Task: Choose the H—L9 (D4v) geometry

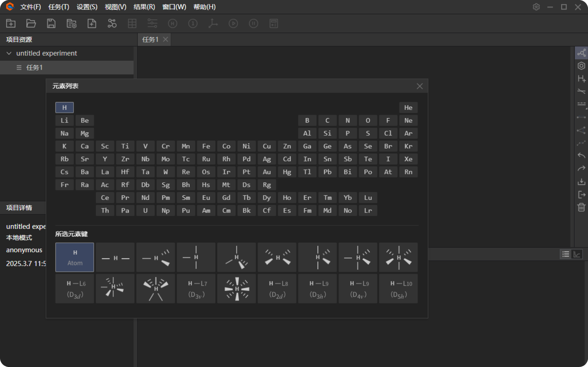Action: tap(358, 289)
